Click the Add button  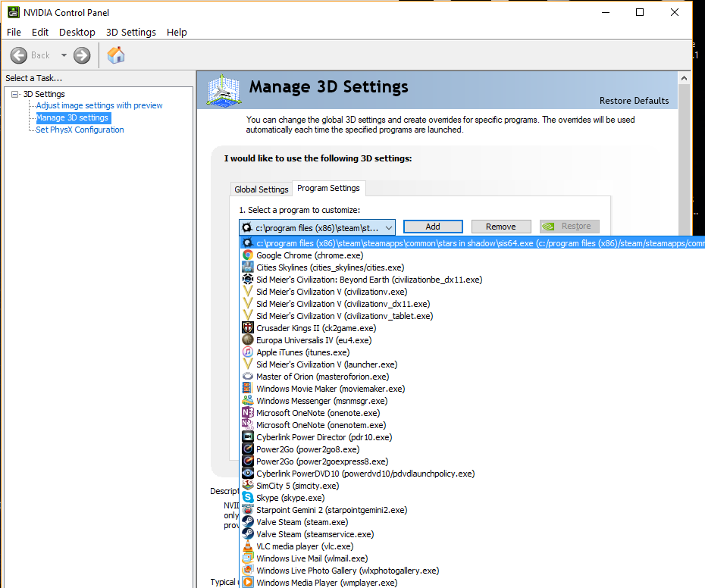tap(433, 227)
